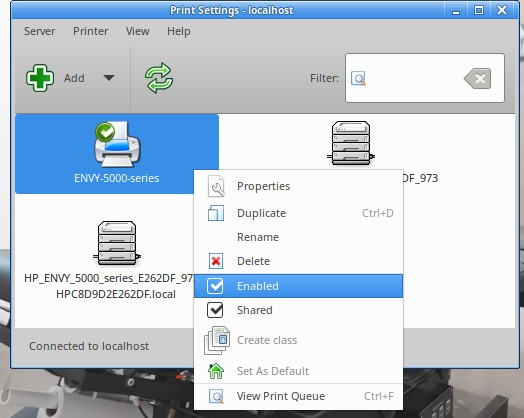Screen dimensions: 524x418
Task: Click the green house Set As Default icon
Action: click(x=216, y=371)
